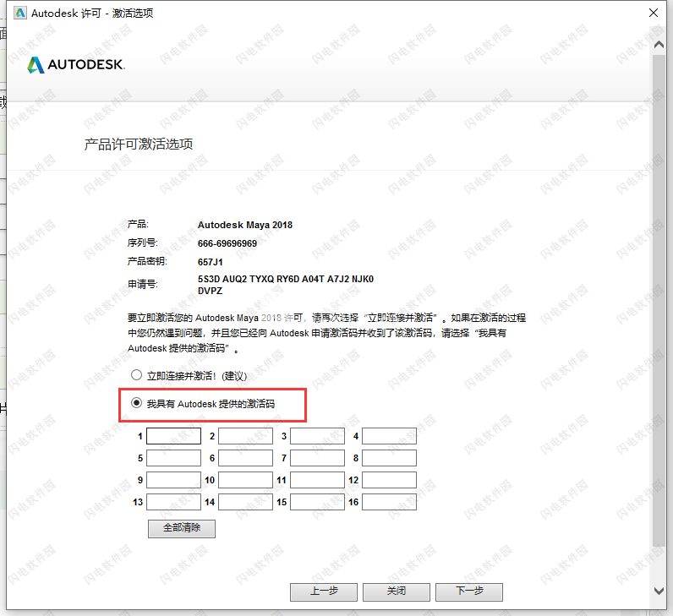Click request code starting 5S3D AUQ2
The height and width of the screenshot is (616, 673).
coord(286,285)
